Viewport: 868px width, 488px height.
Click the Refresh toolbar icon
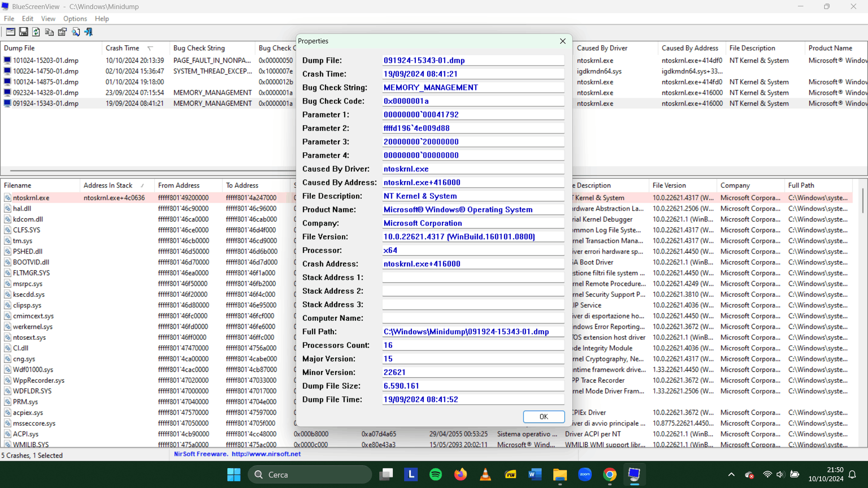[x=36, y=32]
